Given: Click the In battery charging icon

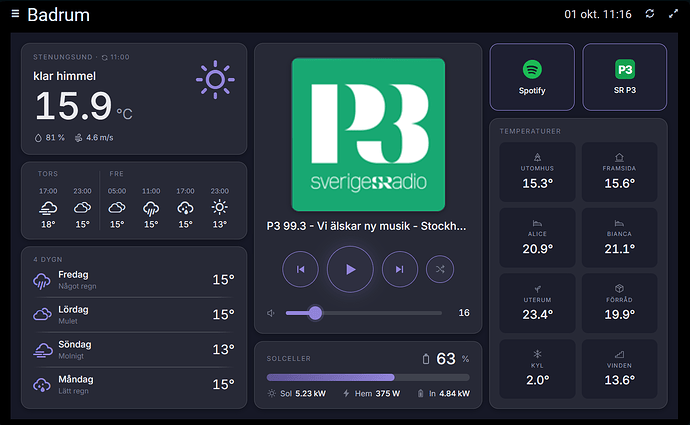Looking at the screenshot, I should 420,393.
